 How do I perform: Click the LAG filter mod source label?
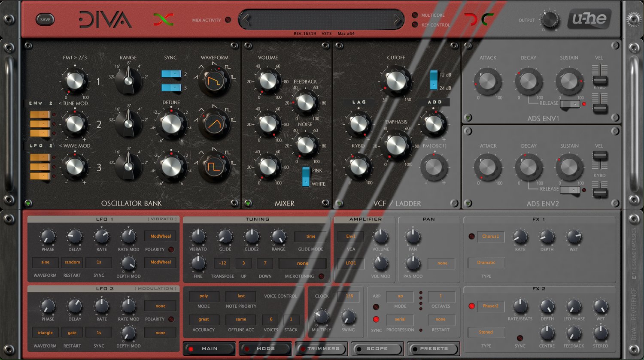tap(359, 102)
